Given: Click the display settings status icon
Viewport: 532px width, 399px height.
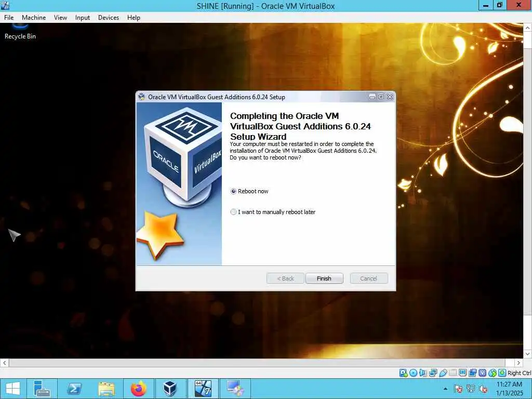Looking at the screenshot, I should [x=462, y=373].
